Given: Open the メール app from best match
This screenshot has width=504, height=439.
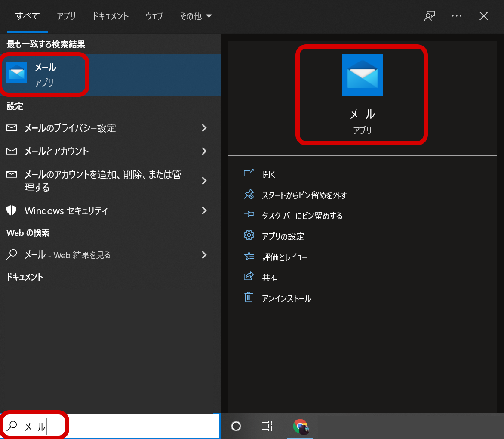Looking at the screenshot, I should pos(45,74).
